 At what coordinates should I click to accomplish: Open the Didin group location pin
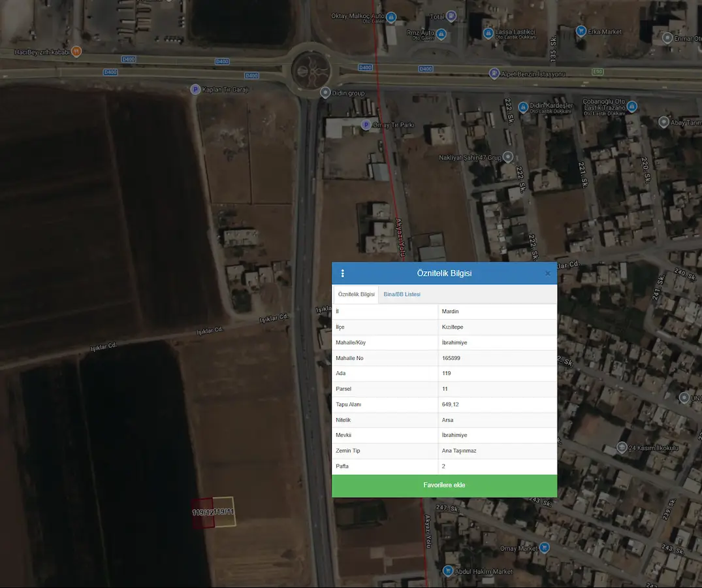pyautogui.click(x=325, y=93)
